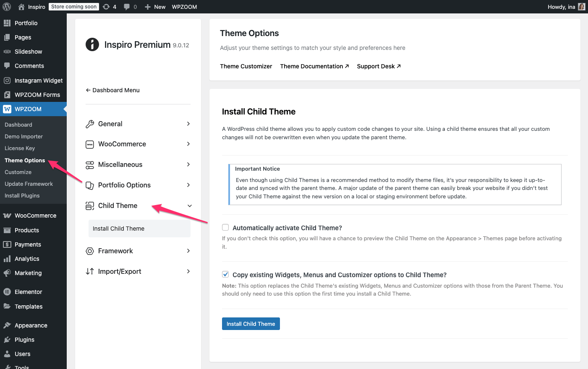
Task: Click the user avatar next to Howdy
Action: [x=581, y=7]
